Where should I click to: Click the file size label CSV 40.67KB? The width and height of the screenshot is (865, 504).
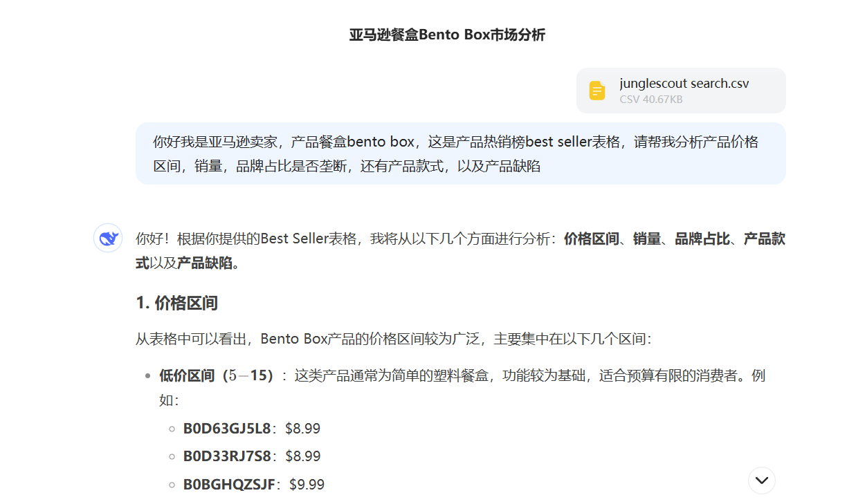[x=651, y=100]
